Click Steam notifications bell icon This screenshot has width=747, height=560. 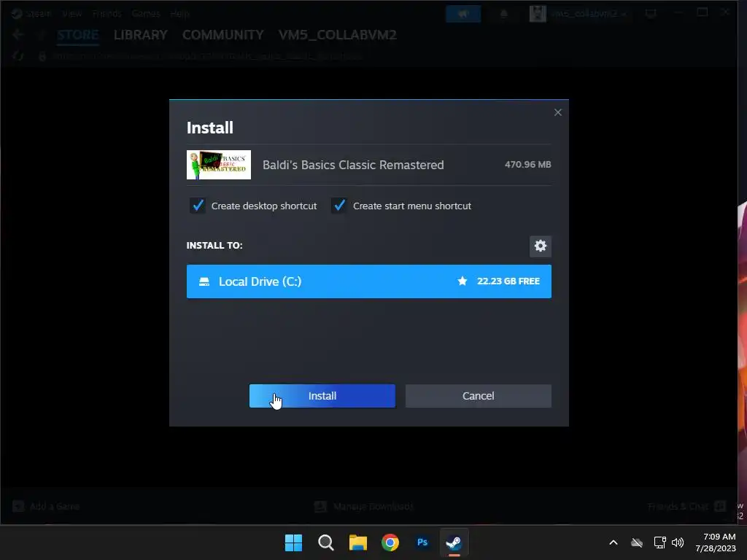503,14
